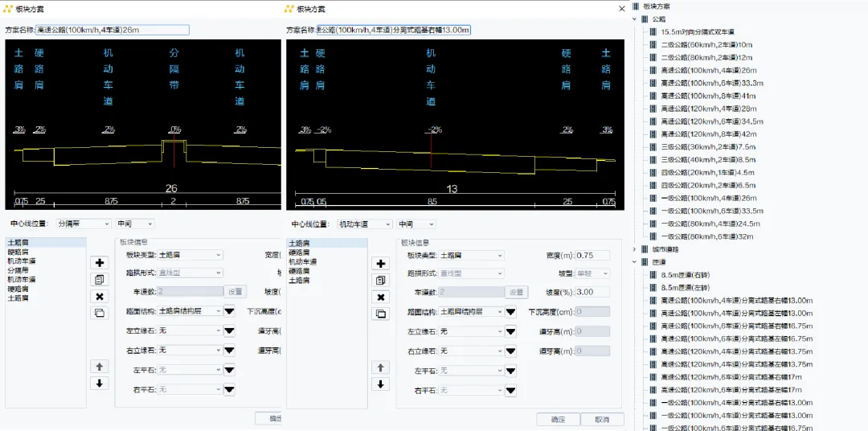Select highlighted 土路肩 row in 13.00m dialog list
The width and height of the screenshot is (868, 431).
click(326, 243)
